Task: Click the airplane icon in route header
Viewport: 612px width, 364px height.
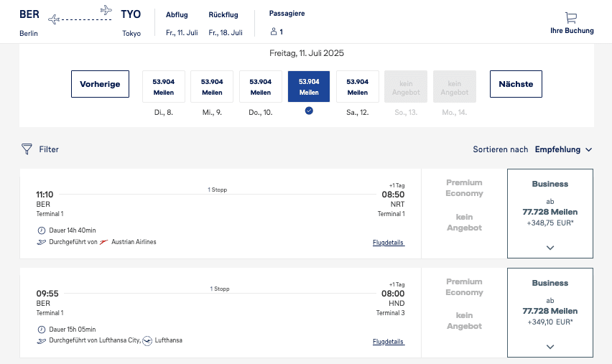Action: (106, 10)
